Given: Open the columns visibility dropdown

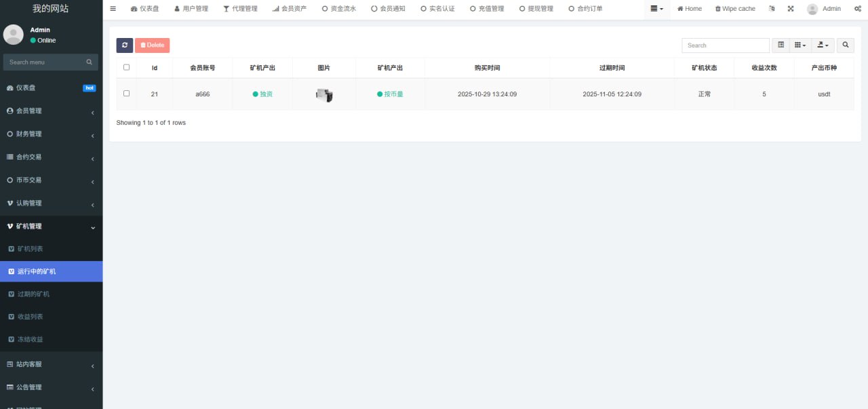Looking at the screenshot, I should [800, 45].
